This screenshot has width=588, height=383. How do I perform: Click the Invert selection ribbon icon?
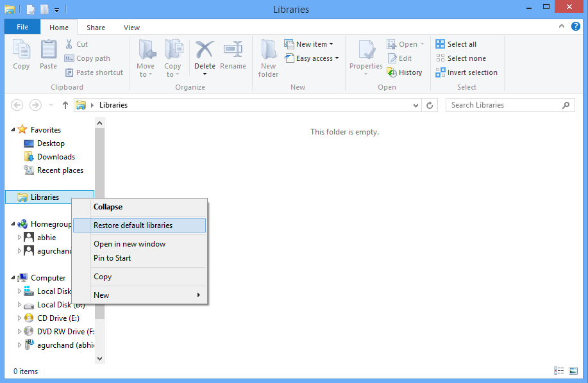tap(441, 72)
